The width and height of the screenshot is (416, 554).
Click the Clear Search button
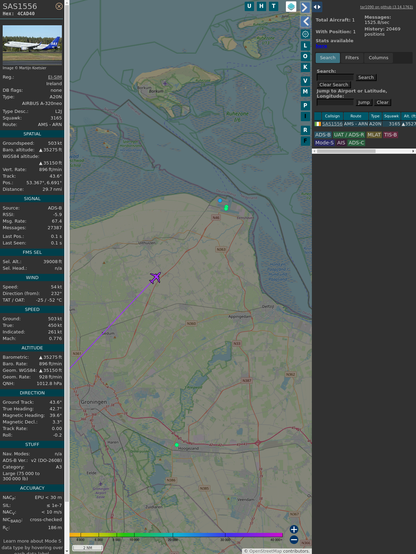coord(334,84)
